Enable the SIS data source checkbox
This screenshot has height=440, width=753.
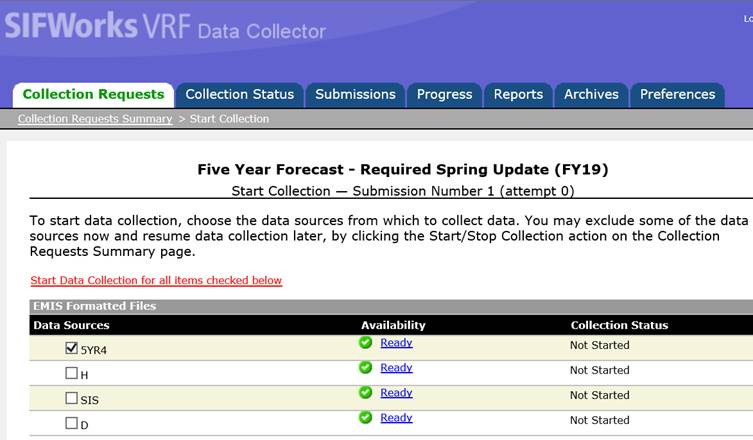coord(71,398)
